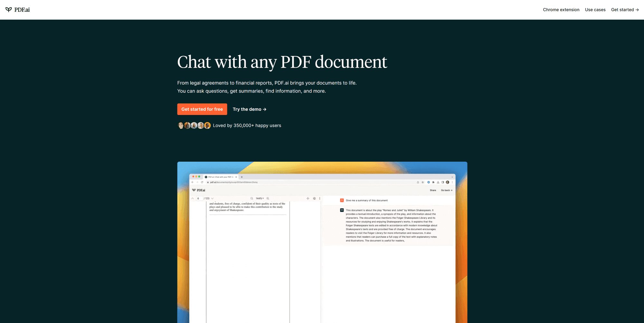
Task: Click the happy users avatar group
Action: point(194,126)
